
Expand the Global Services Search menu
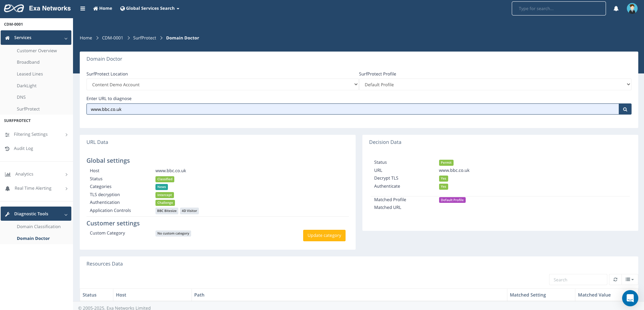pos(150,8)
